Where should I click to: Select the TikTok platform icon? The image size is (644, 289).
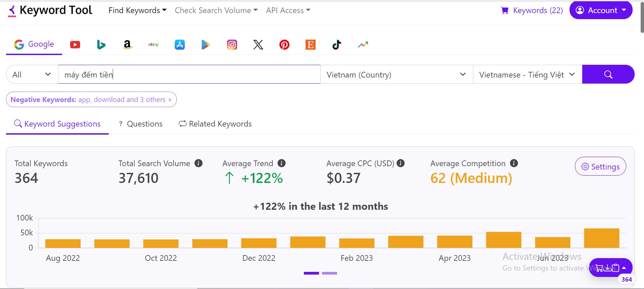337,45
